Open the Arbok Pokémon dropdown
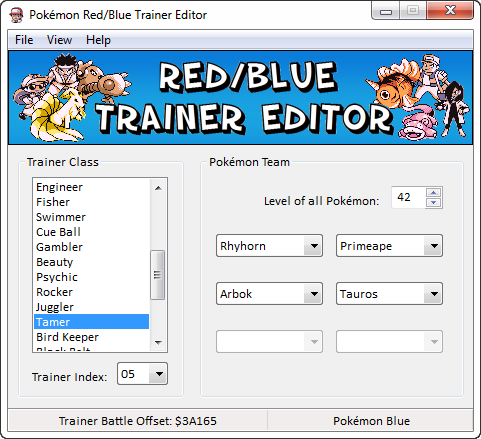 [x=269, y=294]
